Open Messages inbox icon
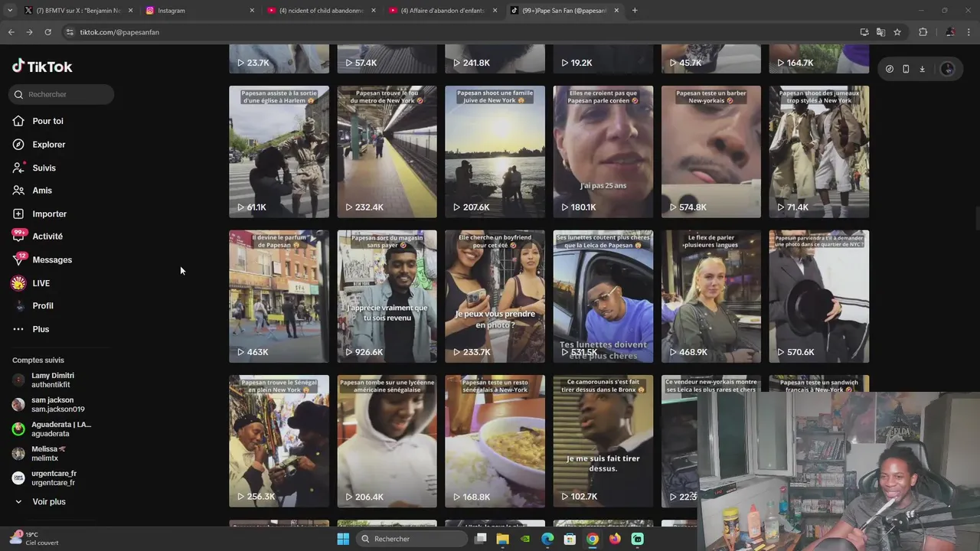The height and width of the screenshot is (551, 980). coord(18,259)
